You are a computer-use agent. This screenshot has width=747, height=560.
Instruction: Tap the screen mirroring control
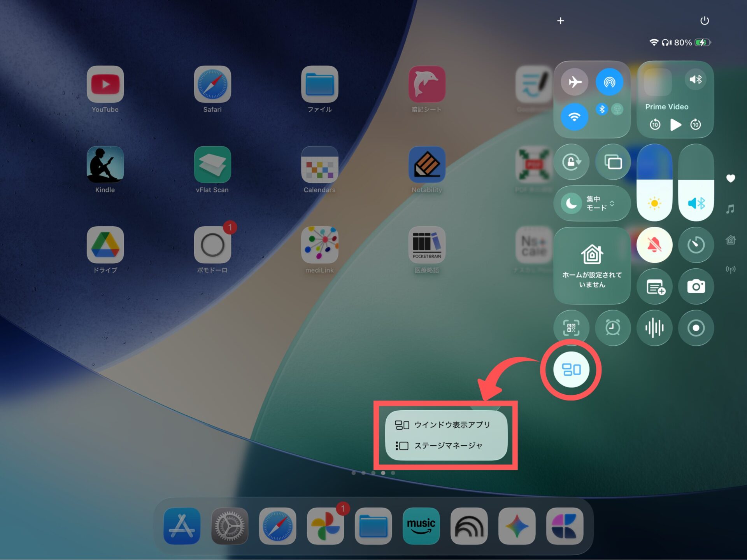(x=613, y=162)
